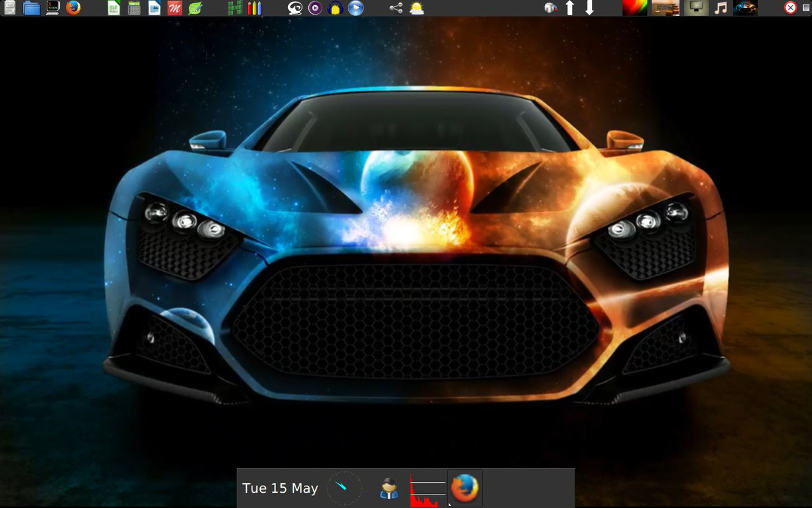Click the red X logout icon
Viewport: 812px width, 508px height.
[790, 8]
